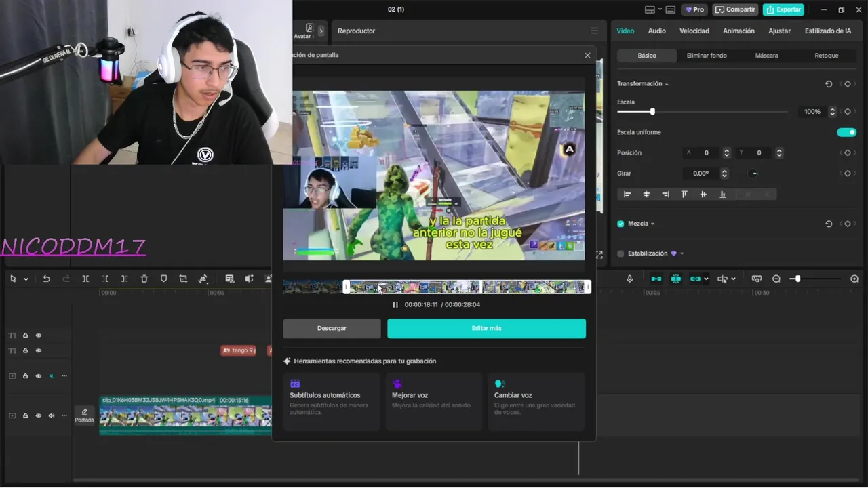Viewport: 868px width, 488px height.
Task: Click the Descargar button
Action: [x=332, y=328]
